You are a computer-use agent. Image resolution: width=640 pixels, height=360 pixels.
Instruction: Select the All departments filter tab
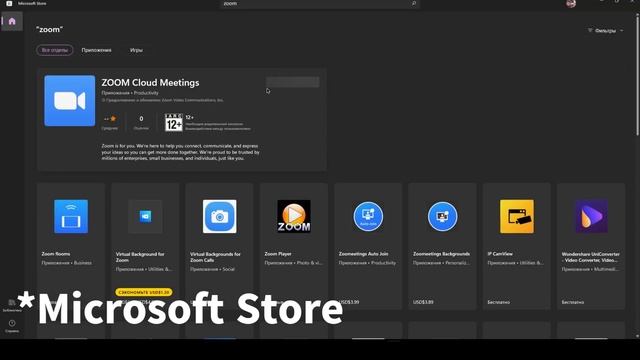coord(55,50)
